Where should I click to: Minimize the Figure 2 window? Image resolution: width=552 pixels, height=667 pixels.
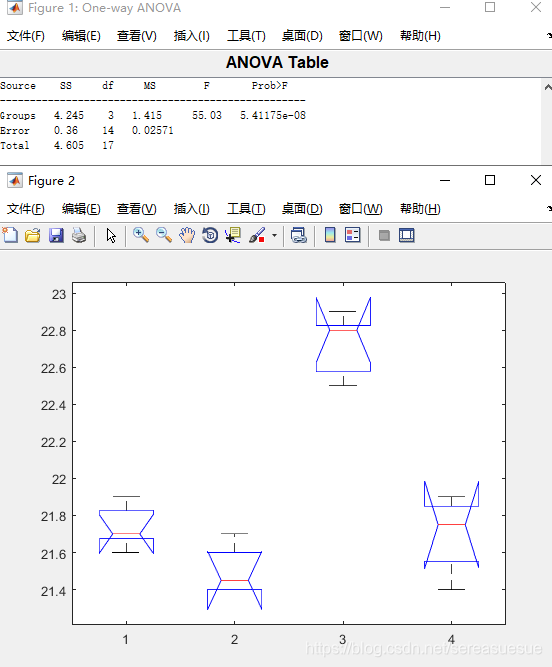pos(445,180)
